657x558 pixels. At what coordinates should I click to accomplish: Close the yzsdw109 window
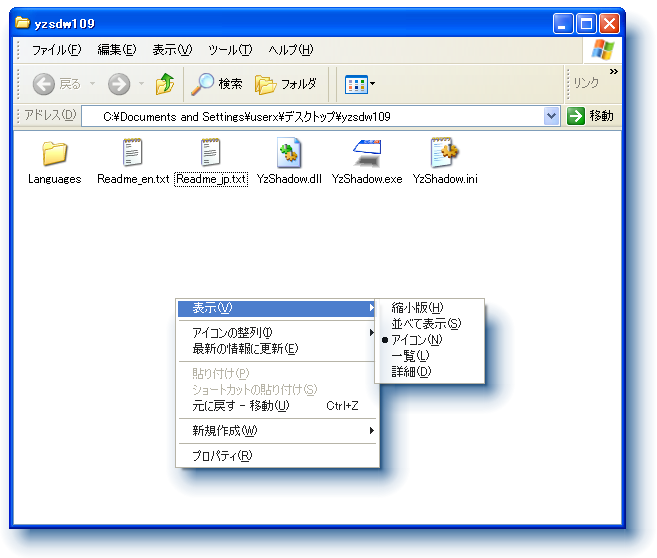[609, 23]
